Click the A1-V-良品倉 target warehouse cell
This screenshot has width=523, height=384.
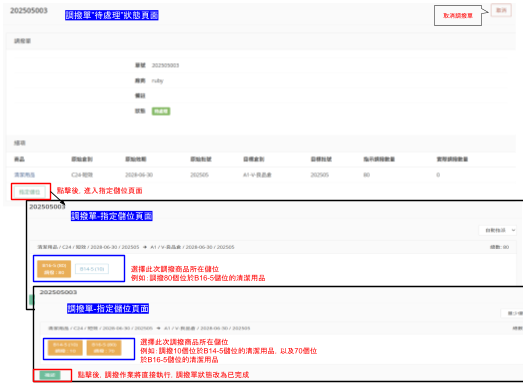pyautogui.click(x=257, y=175)
